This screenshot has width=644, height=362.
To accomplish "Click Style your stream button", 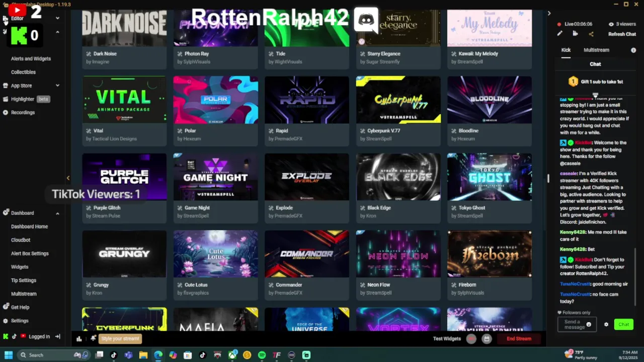I will 120,339.
